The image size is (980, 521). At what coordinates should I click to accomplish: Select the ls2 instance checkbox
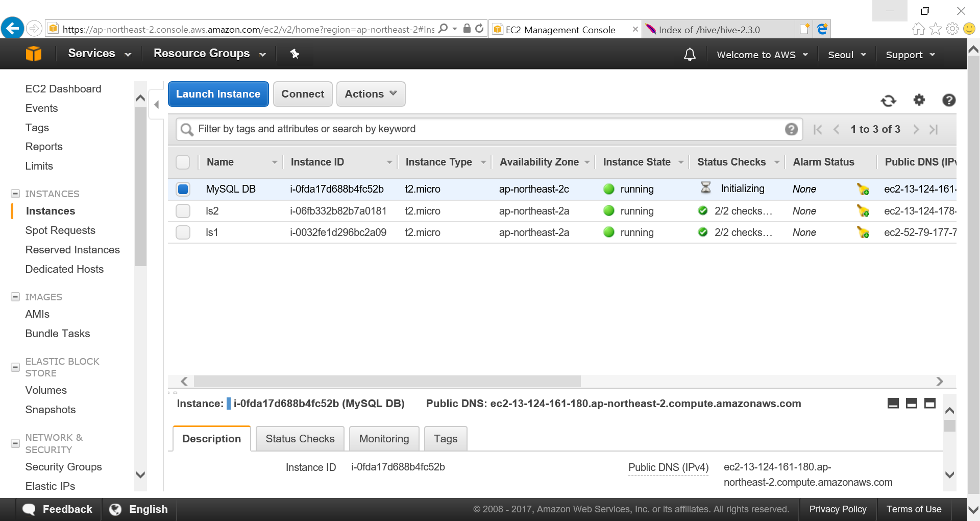[183, 211]
